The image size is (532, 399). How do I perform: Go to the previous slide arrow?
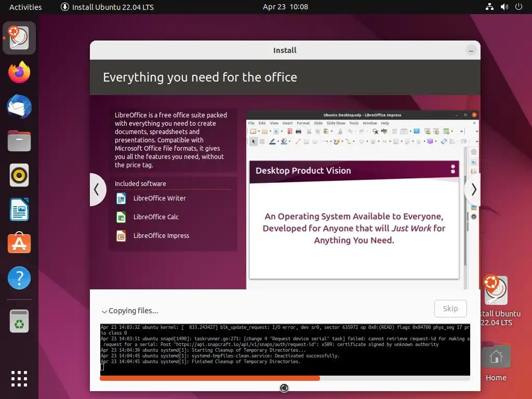(x=97, y=189)
